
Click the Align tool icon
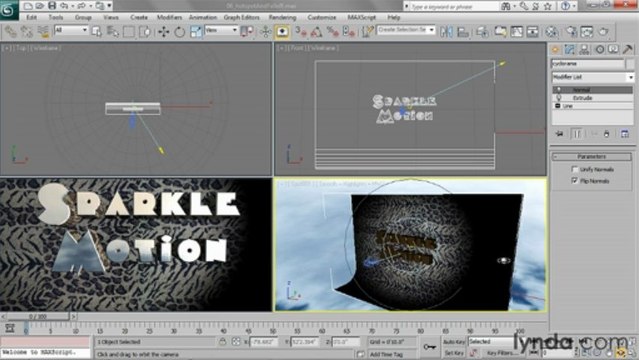463,31
